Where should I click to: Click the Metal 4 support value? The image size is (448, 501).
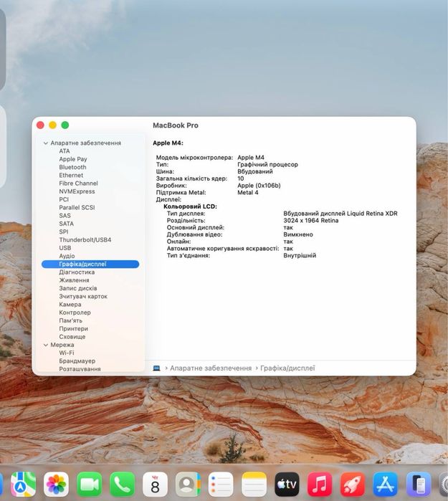247,193
